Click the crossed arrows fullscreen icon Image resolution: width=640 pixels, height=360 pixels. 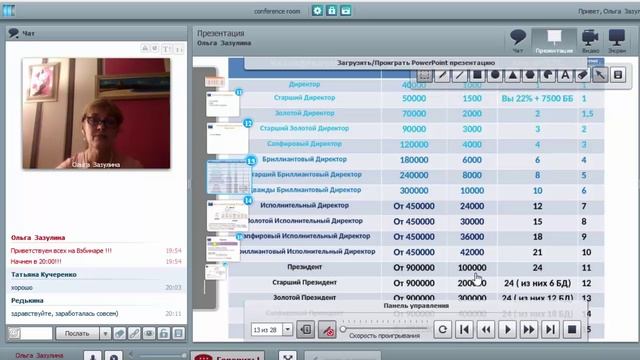point(288,356)
